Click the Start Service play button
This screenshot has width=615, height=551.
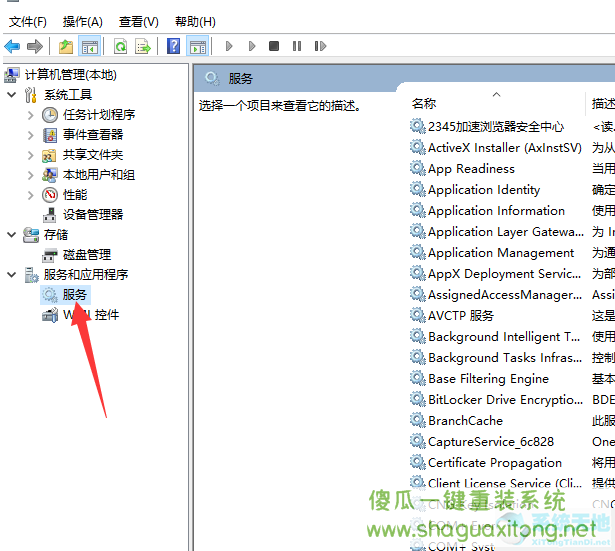point(229,46)
